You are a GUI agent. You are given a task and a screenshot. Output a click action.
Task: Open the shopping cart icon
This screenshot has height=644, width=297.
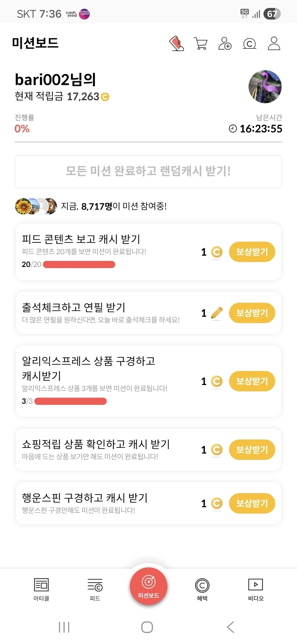pyautogui.click(x=200, y=44)
